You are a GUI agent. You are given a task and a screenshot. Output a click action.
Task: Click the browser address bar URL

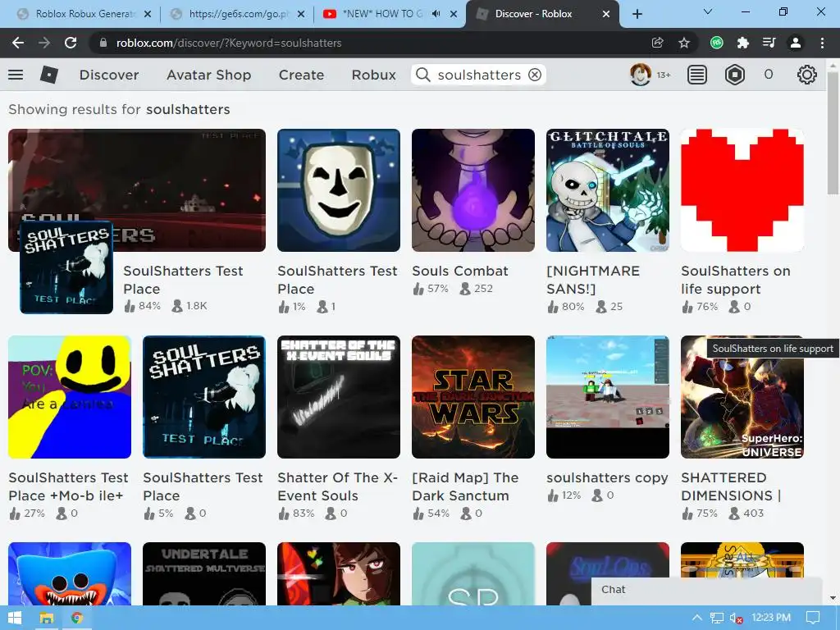(x=229, y=43)
